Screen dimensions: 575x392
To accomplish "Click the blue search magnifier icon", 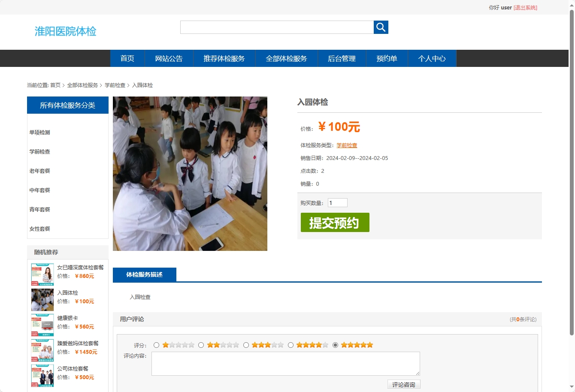I will (x=381, y=27).
